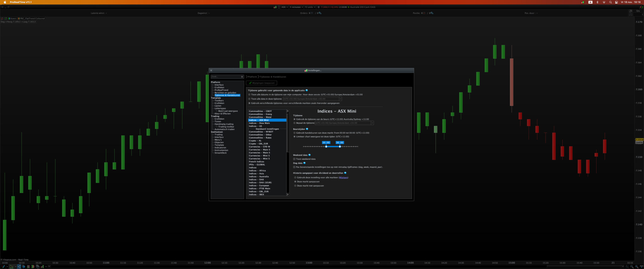Select 'Deze markt niet aanpassen' radio
Viewport: 644px width, 269px height.
[295, 186]
